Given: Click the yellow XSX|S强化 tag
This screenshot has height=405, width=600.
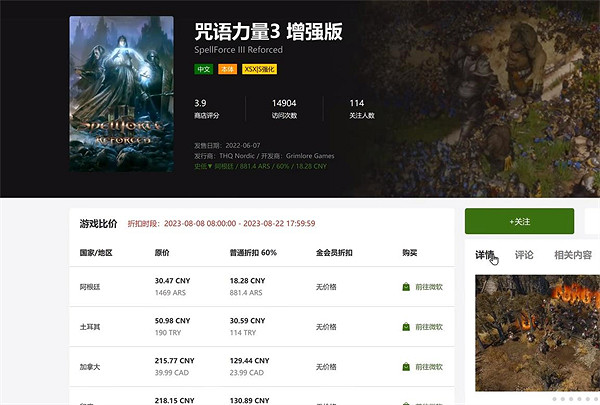Looking at the screenshot, I should click(x=259, y=69).
